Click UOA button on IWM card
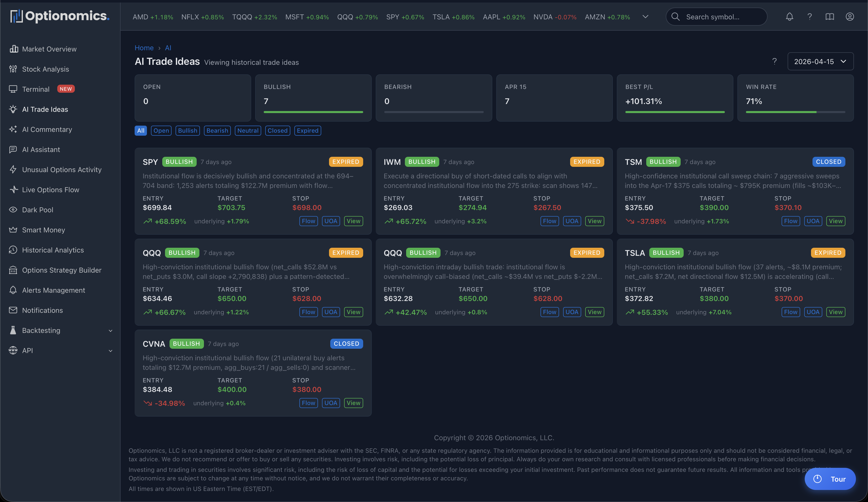This screenshot has height=502, width=868. pyautogui.click(x=572, y=221)
